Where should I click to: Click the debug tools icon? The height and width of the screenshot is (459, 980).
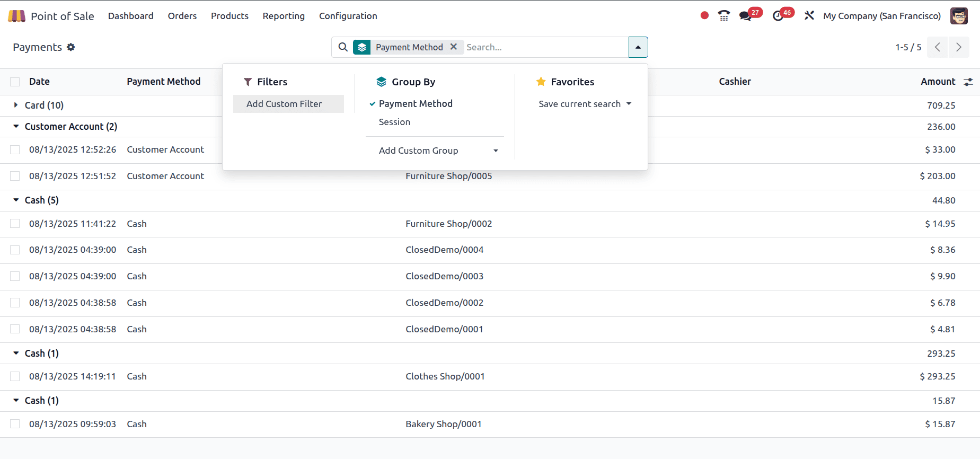(x=809, y=16)
